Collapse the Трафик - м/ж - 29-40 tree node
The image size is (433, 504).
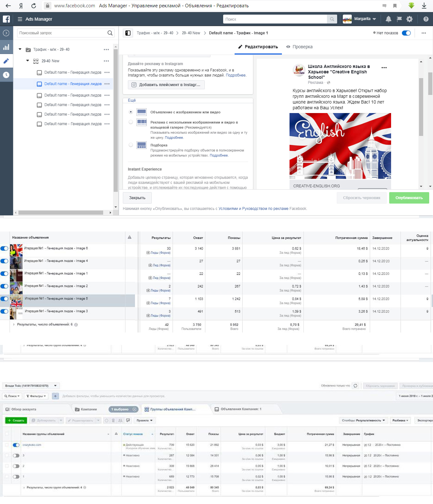20,49
